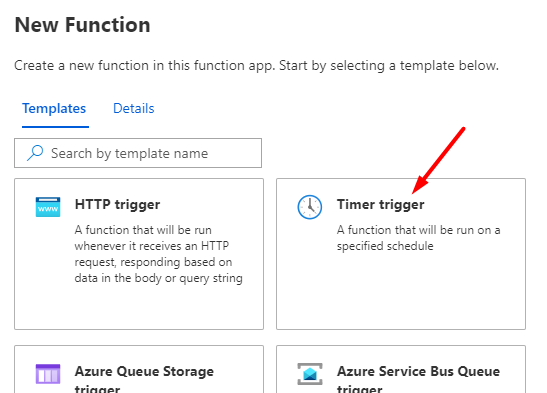Open the Details tab
547x393 pixels.
tap(134, 108)
